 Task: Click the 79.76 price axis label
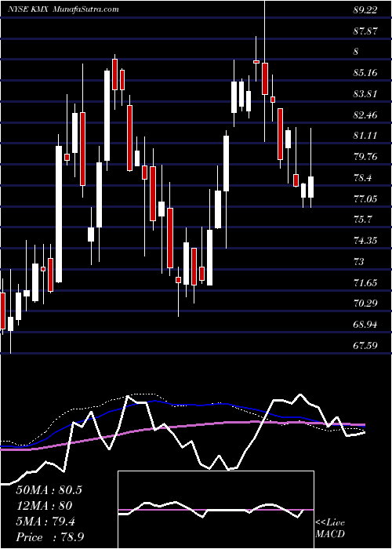(365, 157)
